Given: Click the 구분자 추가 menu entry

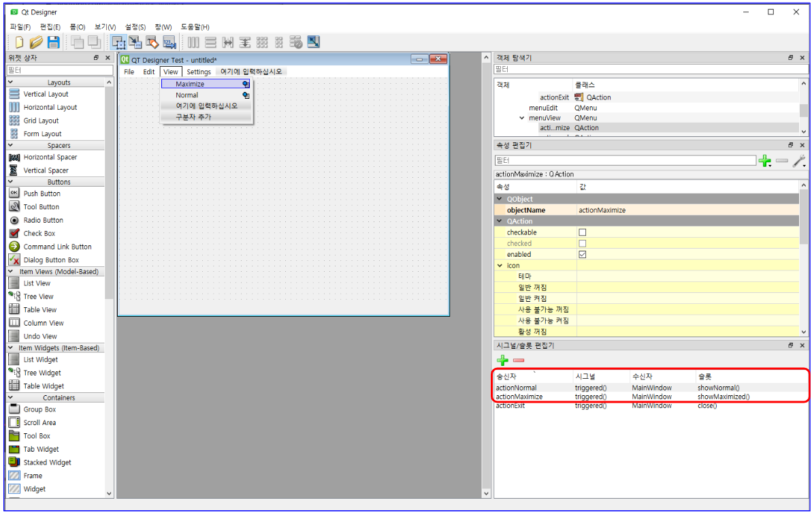Looking at the screenshot, I should coord(206,117).
